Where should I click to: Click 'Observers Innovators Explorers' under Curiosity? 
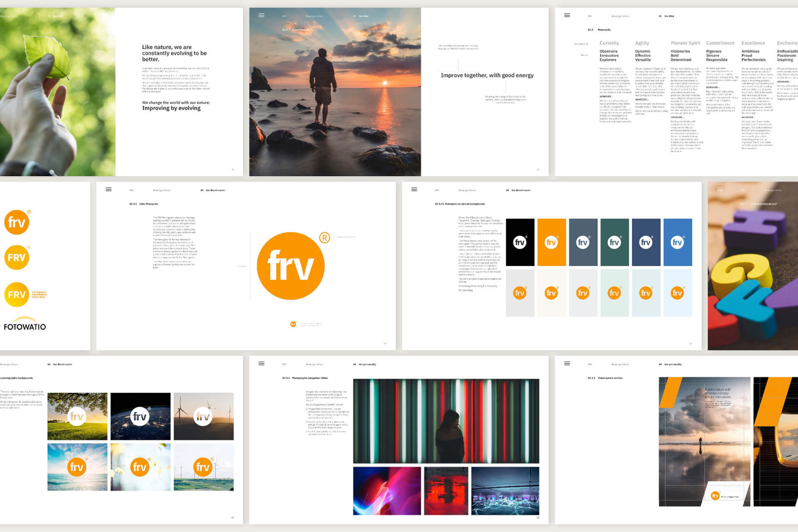click(x=609, y=56)
